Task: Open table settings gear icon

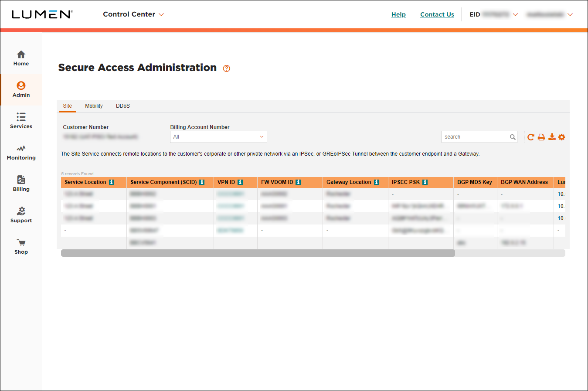Action: tap(562, 137)
